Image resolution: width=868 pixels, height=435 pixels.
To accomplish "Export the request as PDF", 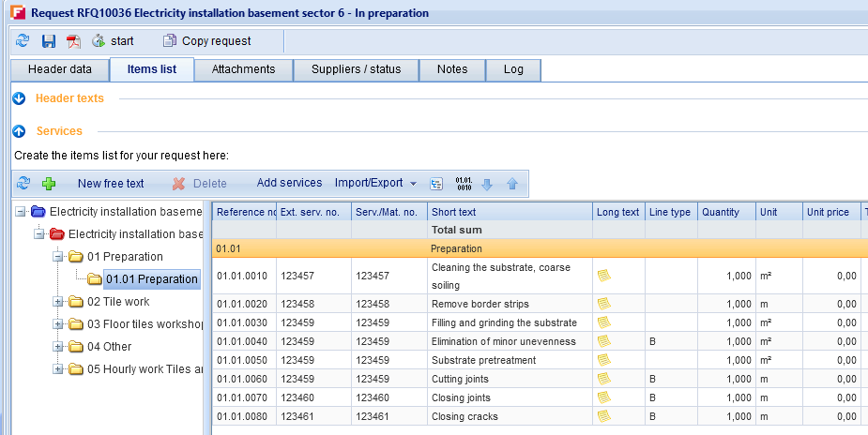I will pyautogui.click(x=73, y=41).
